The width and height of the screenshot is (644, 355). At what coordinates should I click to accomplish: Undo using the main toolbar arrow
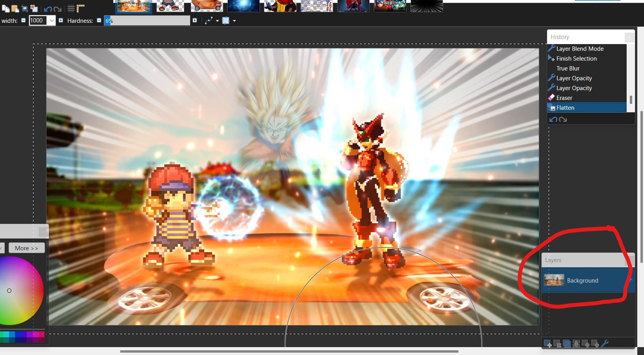pos(48,9)
